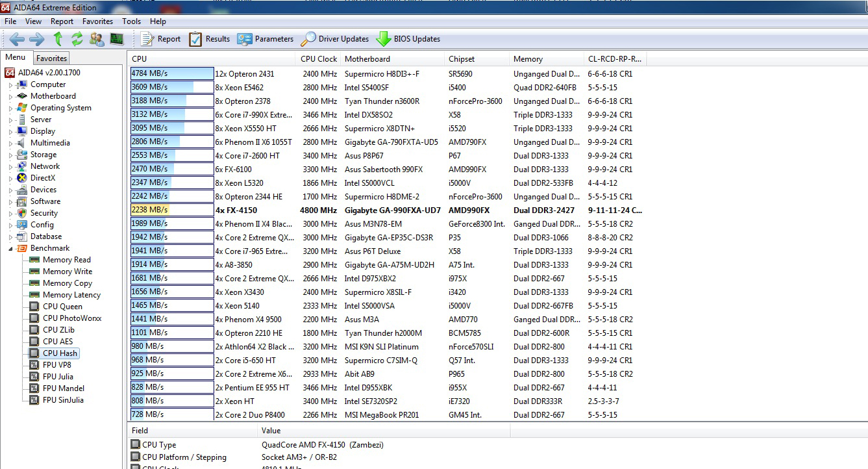Show benchmark Results
Viewport: 868px width, 469px height.
click(x=209, y=39)
